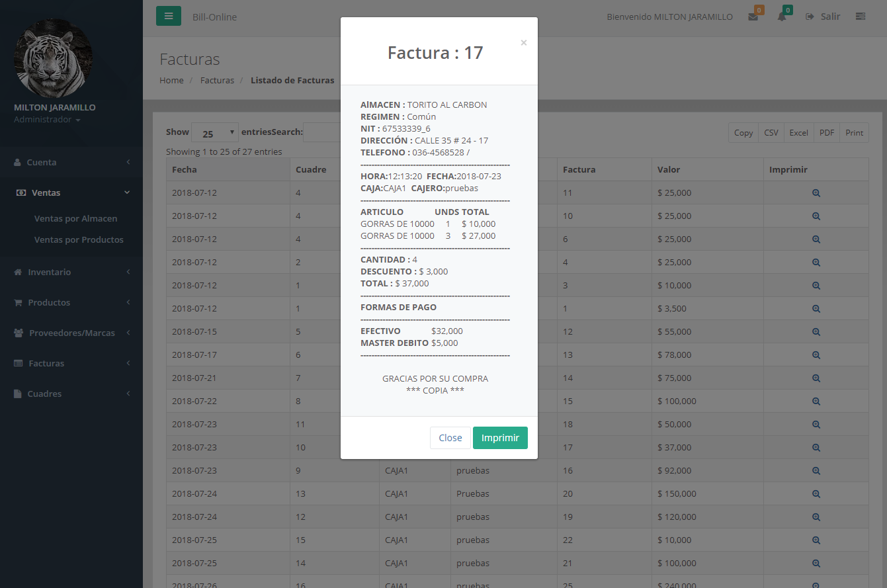The width and height of the screenshot is (887, 588).
Task: Open the bell alerts icon
Action: tap(782, 17)
